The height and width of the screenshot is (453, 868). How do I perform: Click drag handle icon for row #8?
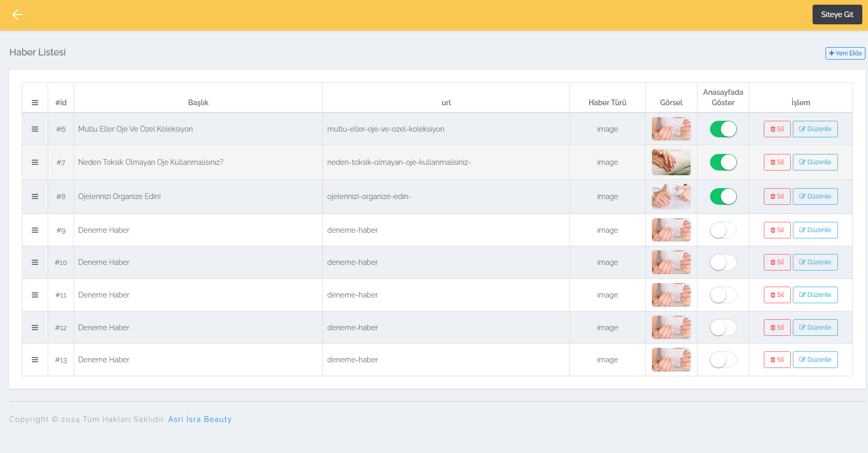click(x=35, y=196)
